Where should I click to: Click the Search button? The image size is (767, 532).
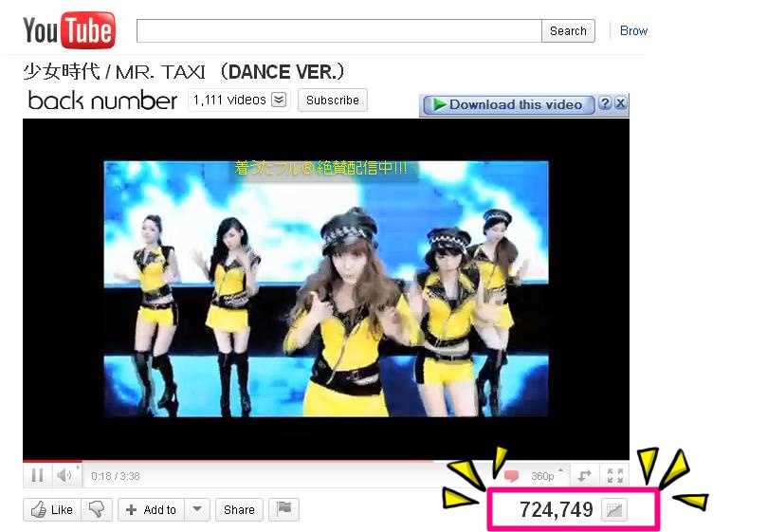(x=568, y=31)
